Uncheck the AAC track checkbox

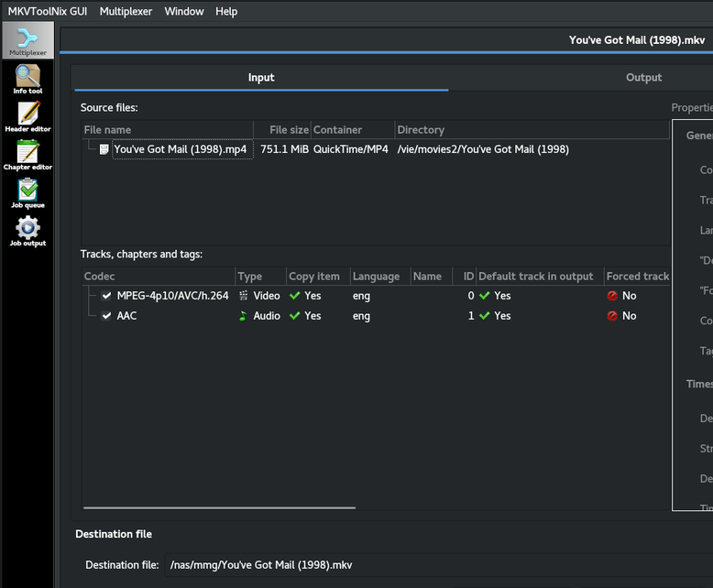pos(106,316)
